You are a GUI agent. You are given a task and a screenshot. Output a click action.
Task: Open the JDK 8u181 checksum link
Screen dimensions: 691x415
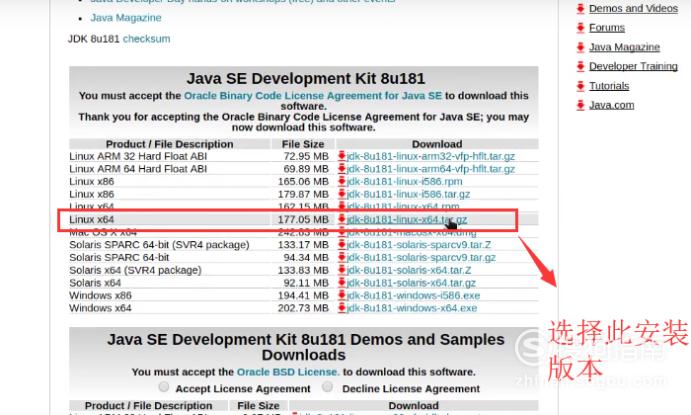coord(146,39)
